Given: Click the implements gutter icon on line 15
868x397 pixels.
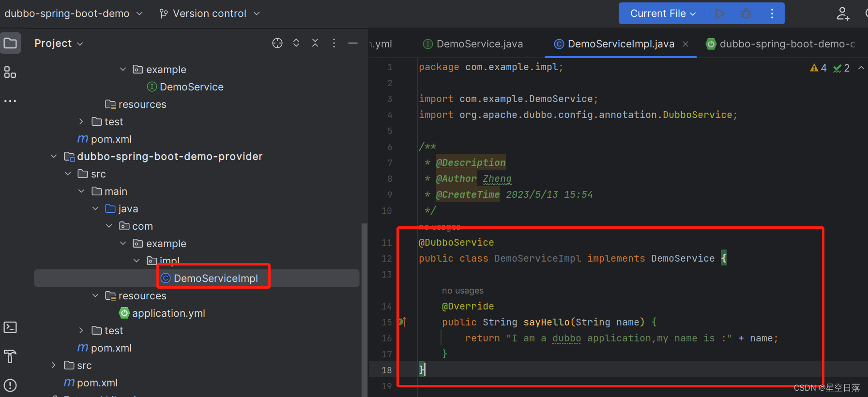Looking at the screenshot, I should click(402, 322).
